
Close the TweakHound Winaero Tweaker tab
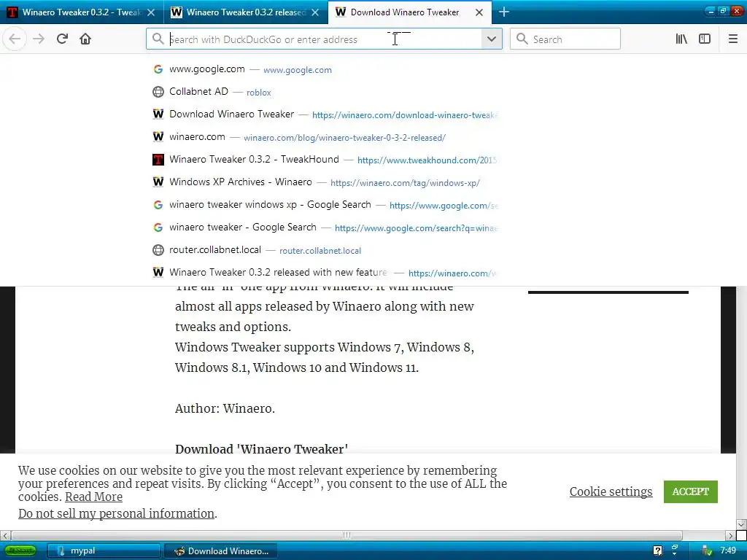click(151, 12)
